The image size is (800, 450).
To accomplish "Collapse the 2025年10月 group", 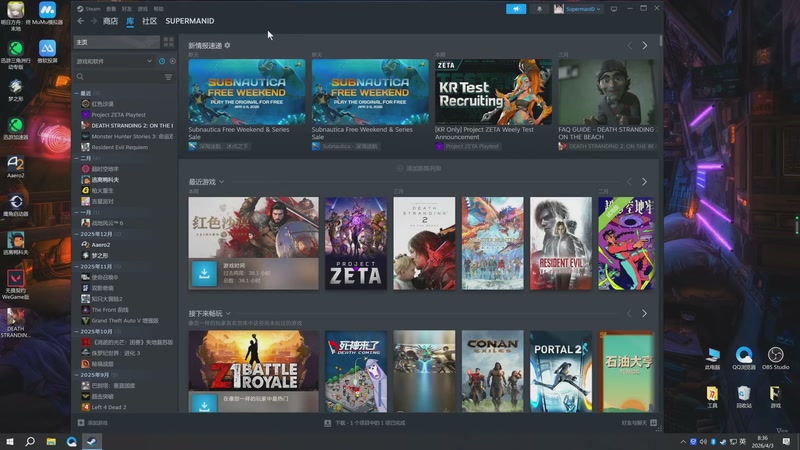I will [77, 332].
